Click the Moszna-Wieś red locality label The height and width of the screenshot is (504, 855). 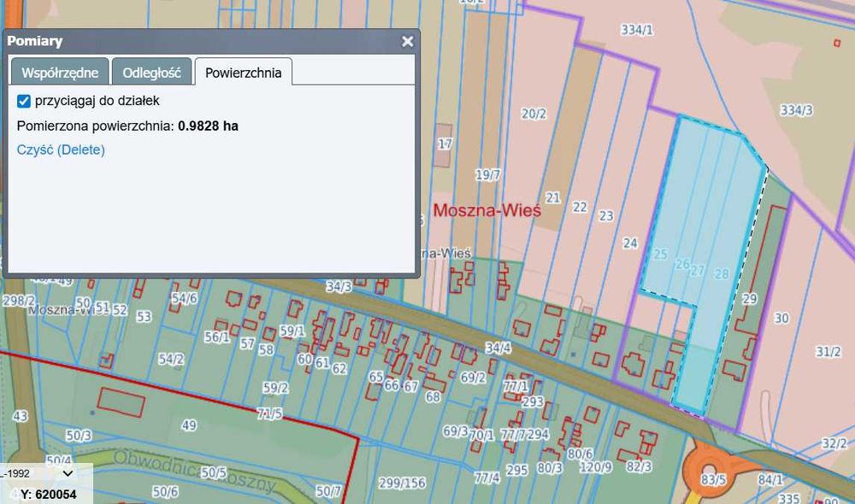(487, 210)
